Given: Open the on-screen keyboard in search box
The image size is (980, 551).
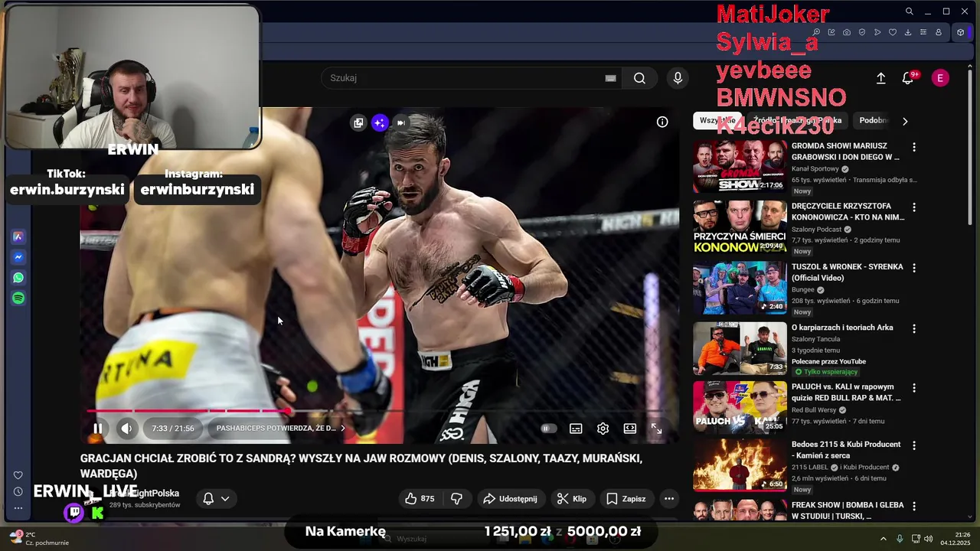Looking at the screenshot, I should tap(610, 78).
